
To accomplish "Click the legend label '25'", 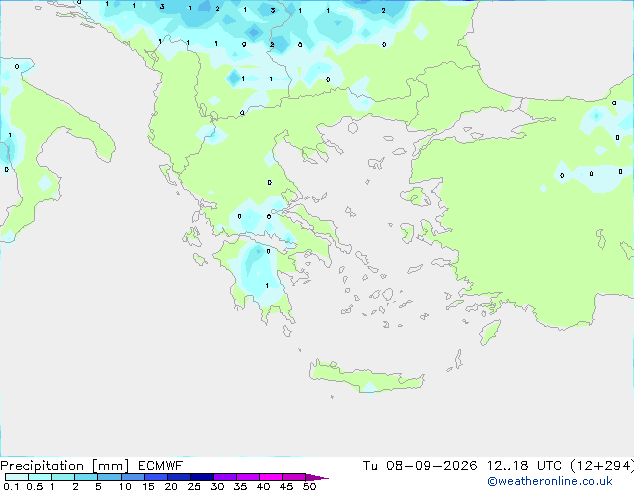I will [194, 486].
